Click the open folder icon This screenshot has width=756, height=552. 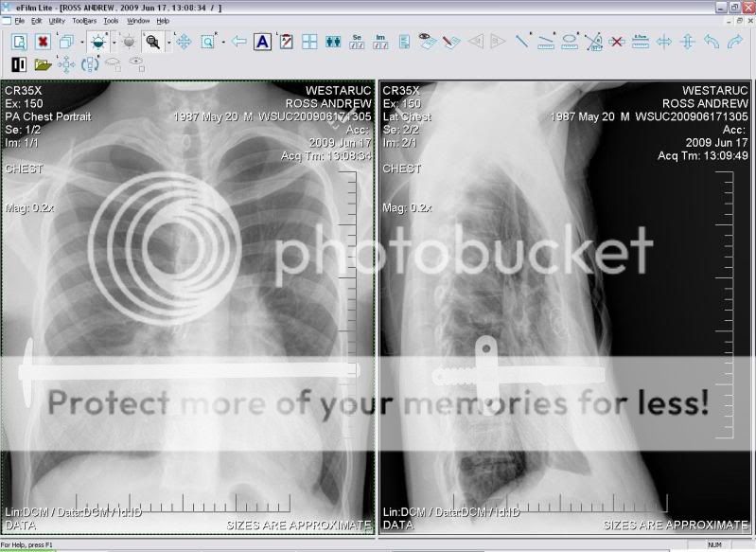point(43,64)
